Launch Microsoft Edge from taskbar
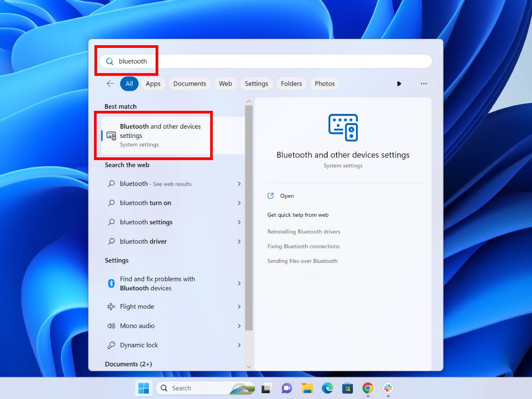The width and height of the screenshot is (532, 399). 328,388
